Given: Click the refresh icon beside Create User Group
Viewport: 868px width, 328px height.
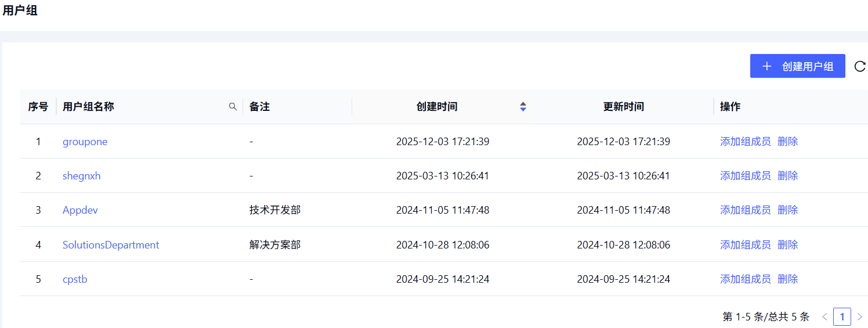Looking at the screenshot, I should [860, 66].
